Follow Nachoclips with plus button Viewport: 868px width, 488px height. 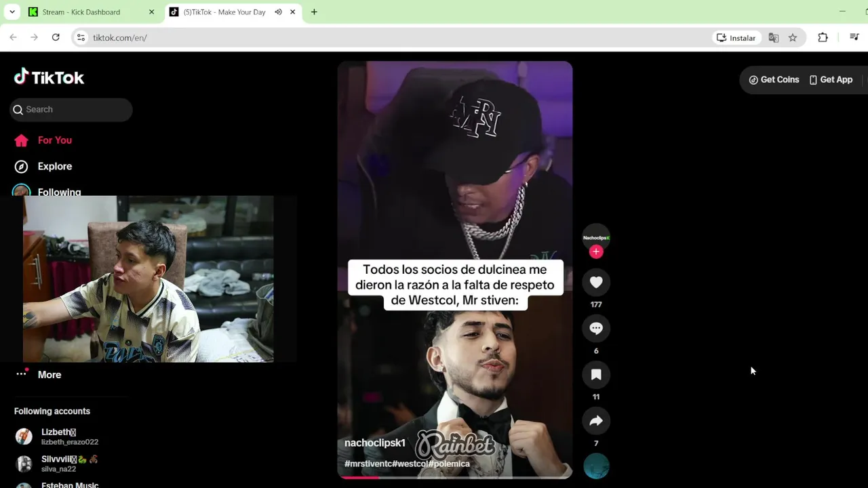coord(596,251)
